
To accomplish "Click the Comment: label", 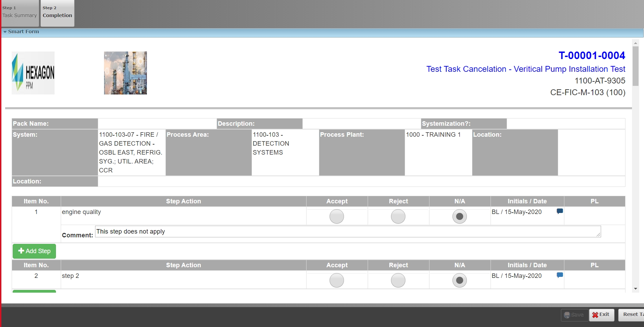I will pyautogui.click(x=78, y=235).
